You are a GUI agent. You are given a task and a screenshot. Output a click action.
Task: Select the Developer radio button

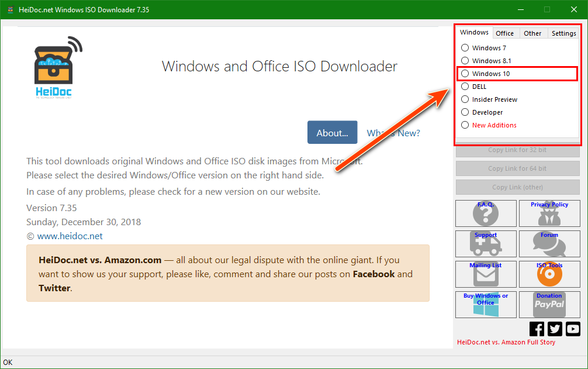[465, 112]
